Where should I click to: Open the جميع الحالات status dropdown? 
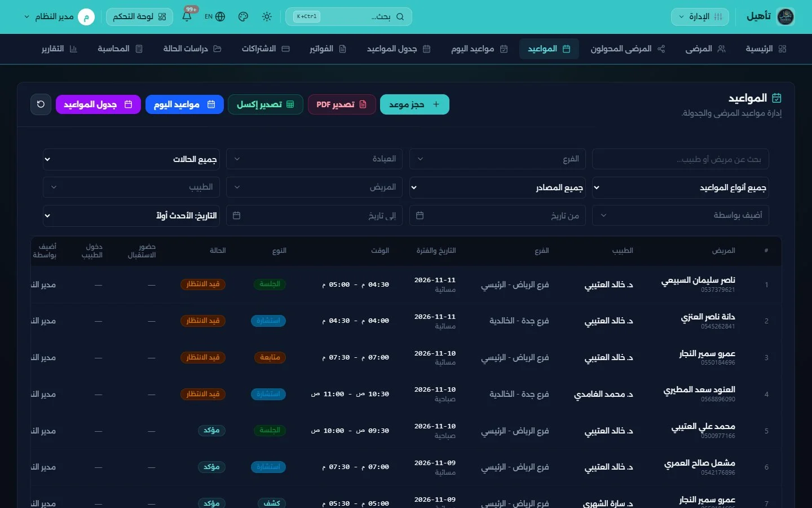tap(131, 159)
